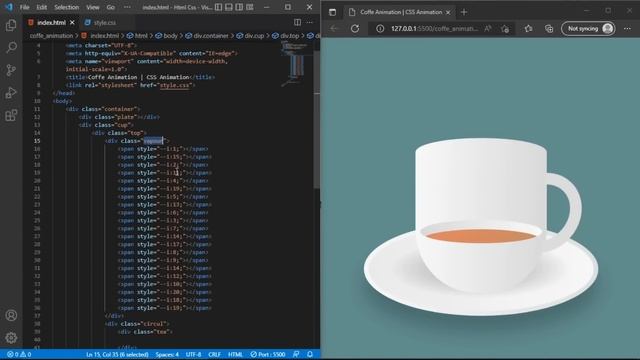
Task: Expand the div.container breadcrumb segment
Action: 207,36
